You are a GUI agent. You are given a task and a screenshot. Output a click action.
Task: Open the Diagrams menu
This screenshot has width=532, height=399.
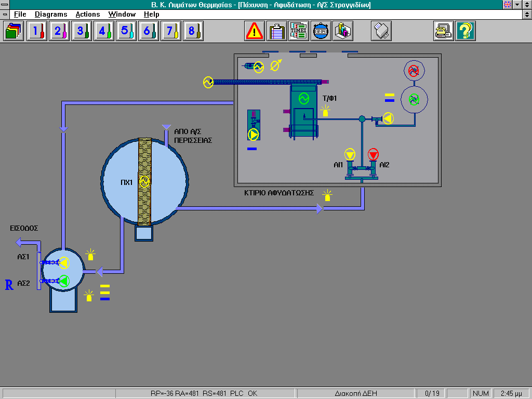tap(51, 14)
